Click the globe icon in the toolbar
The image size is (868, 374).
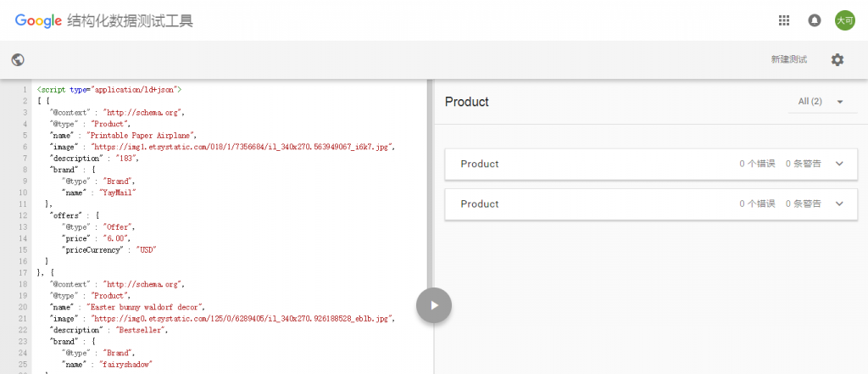coord(18,59)
